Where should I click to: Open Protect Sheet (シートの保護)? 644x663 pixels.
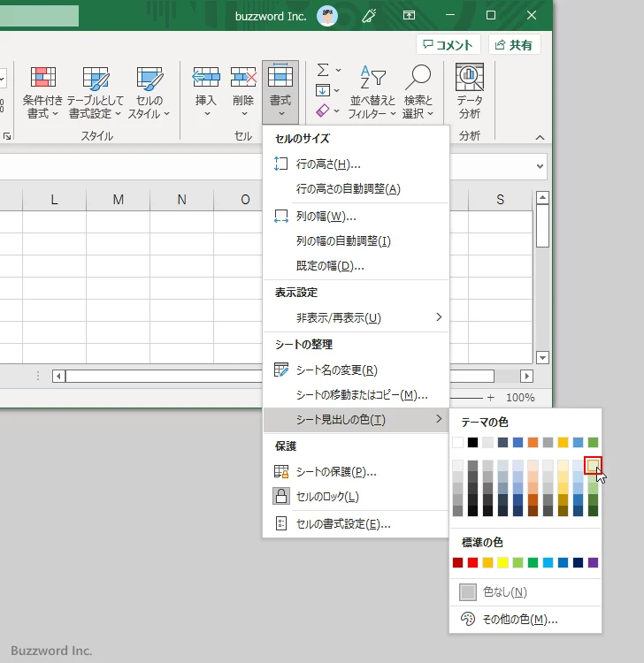tap(356, 471)
